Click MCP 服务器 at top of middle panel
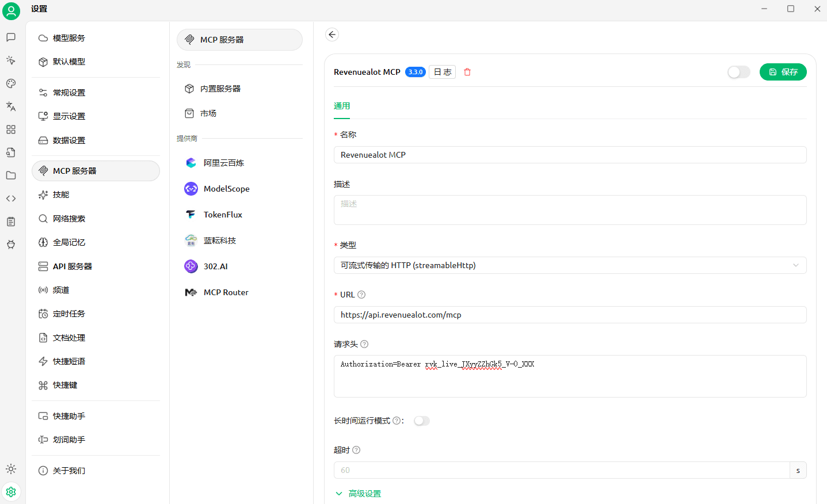Viewport: 827px width, 504px height. coord(239,40)
